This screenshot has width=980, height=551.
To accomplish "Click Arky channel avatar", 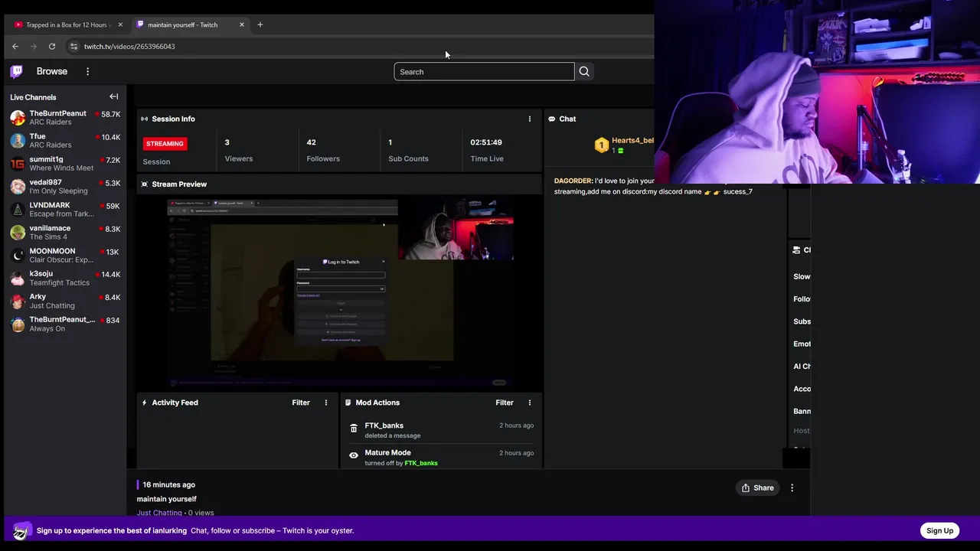I will click(18, 302).
